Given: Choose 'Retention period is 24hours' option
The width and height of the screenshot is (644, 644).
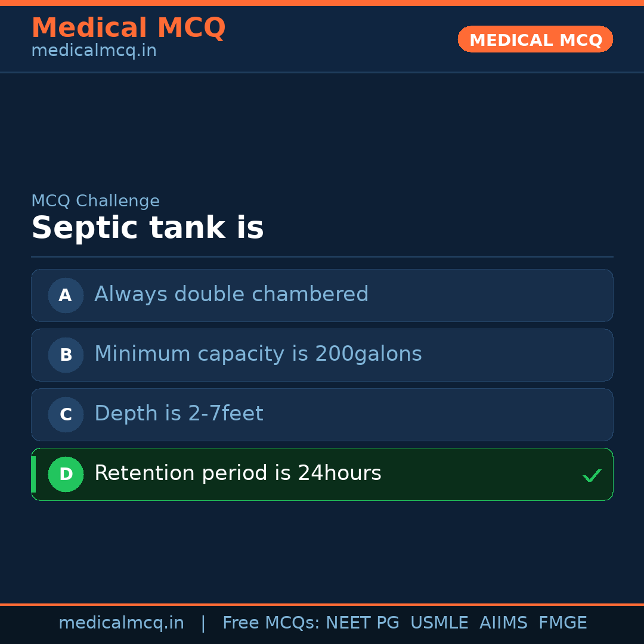Looking at the screenshot, I should tap(237, 473).
